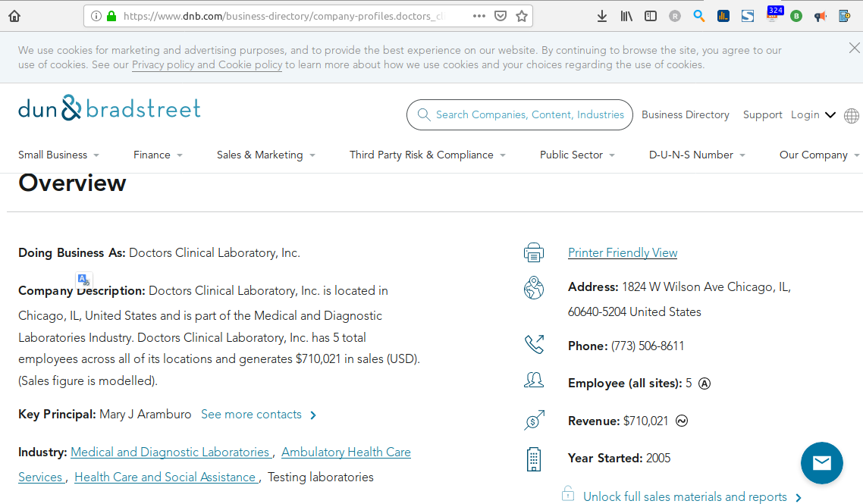Show site information for dnb.com
Screen dimensions: 863x504
click(x=96, y=16)
